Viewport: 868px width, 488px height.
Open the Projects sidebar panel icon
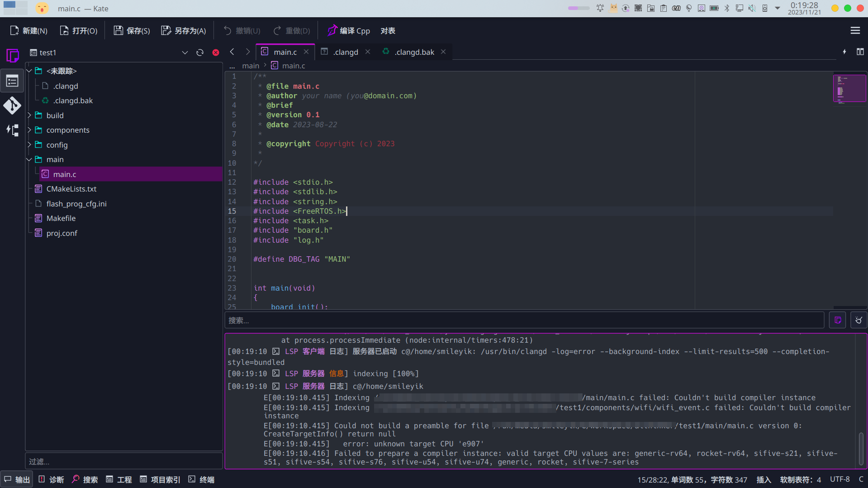(12, 81)
